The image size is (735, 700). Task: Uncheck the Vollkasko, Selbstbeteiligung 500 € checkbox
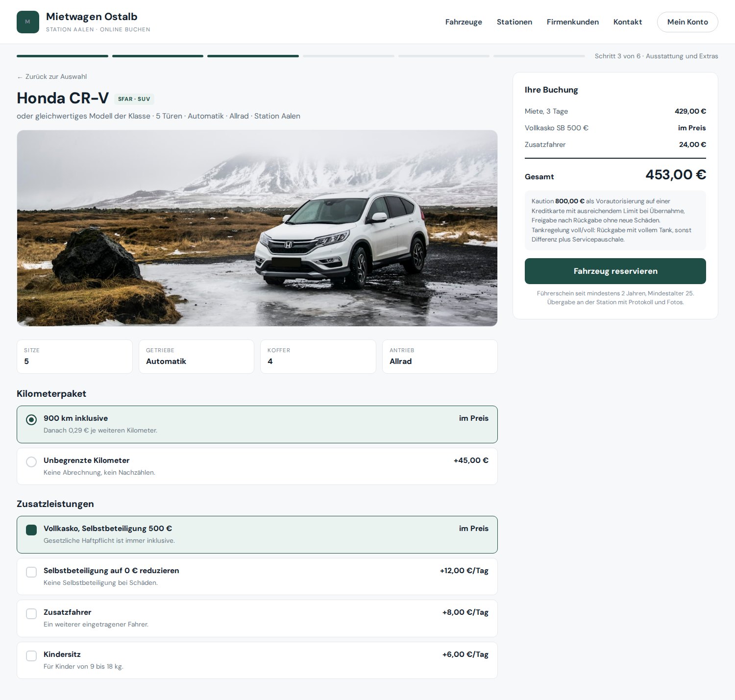pyautogui.click(x=31, y=530)
